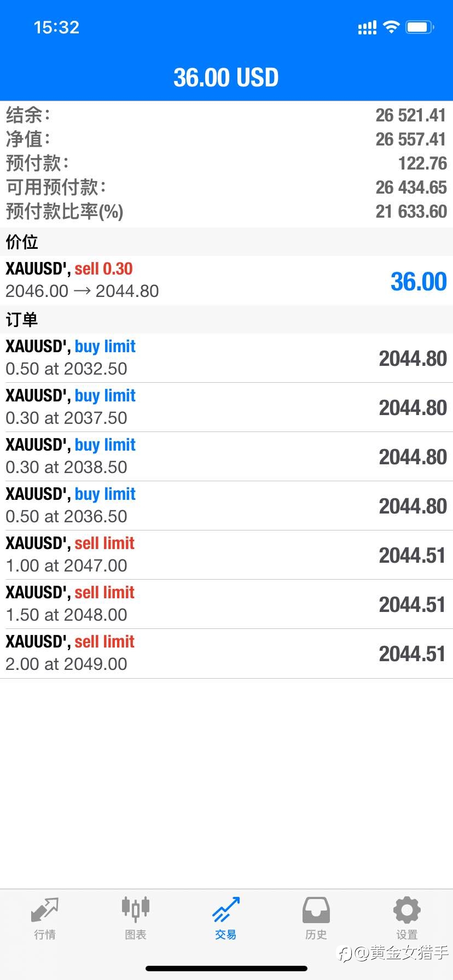Select buy limit order at 2032.50
The image size is (453, 980).
(226, 358)
